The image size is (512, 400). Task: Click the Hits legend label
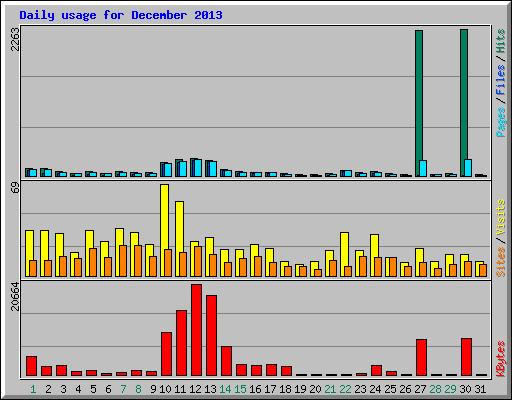(x=500, y=41)
